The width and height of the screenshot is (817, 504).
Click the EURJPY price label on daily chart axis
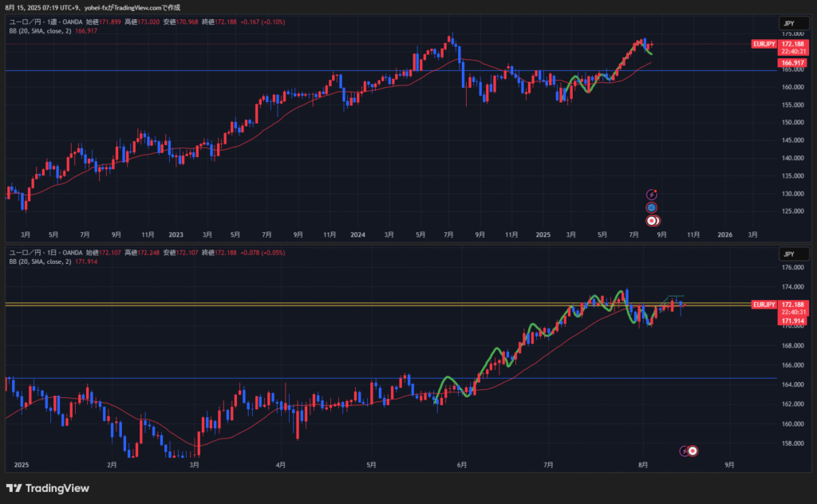pos(764,305)
